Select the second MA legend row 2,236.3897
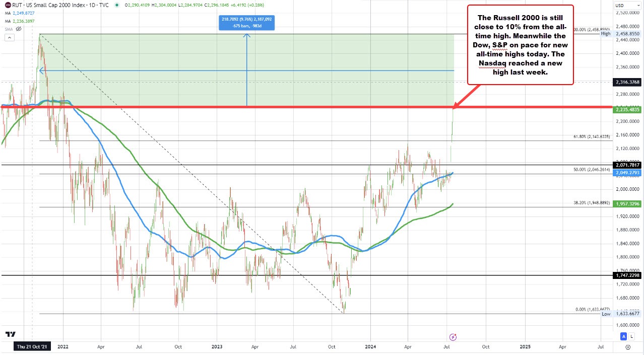The height and width of the screenshot is (355, 644). pos(20,20)
